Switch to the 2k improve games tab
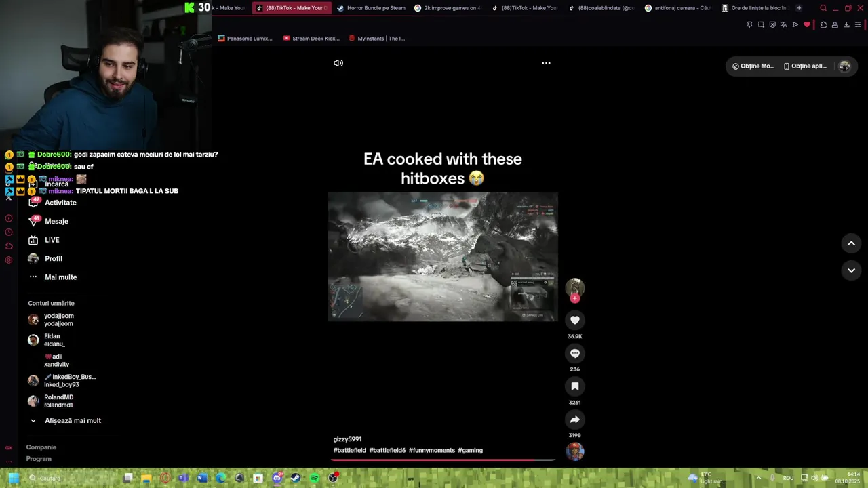This screenshot has height=488, width=868. (x=448, y=8)
